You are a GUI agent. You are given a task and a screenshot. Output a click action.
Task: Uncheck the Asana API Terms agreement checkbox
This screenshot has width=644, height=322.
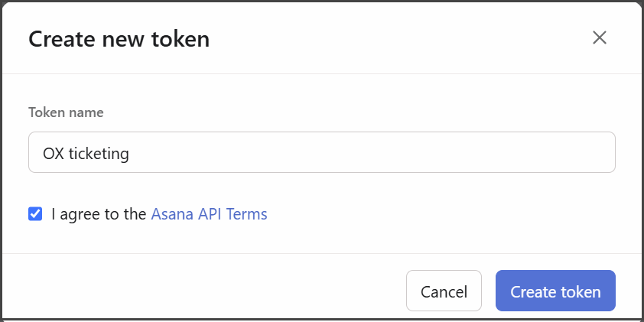point(35,214)
